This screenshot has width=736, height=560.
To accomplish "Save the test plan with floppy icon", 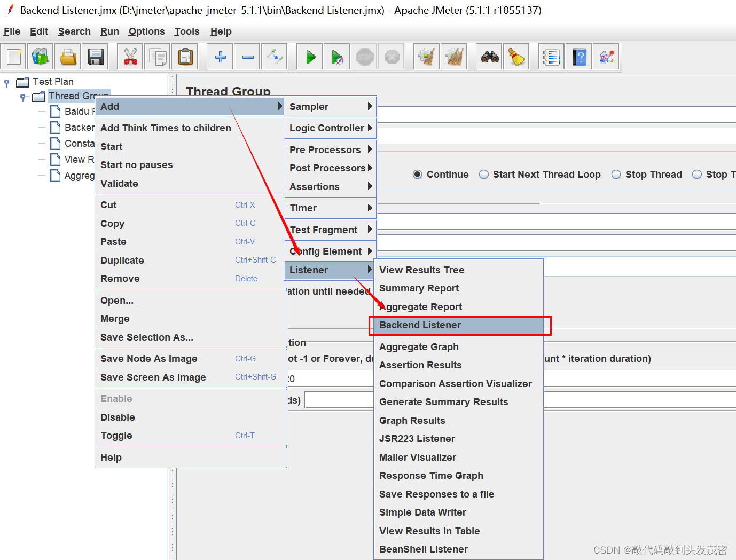I will click(x=95, y=57).
